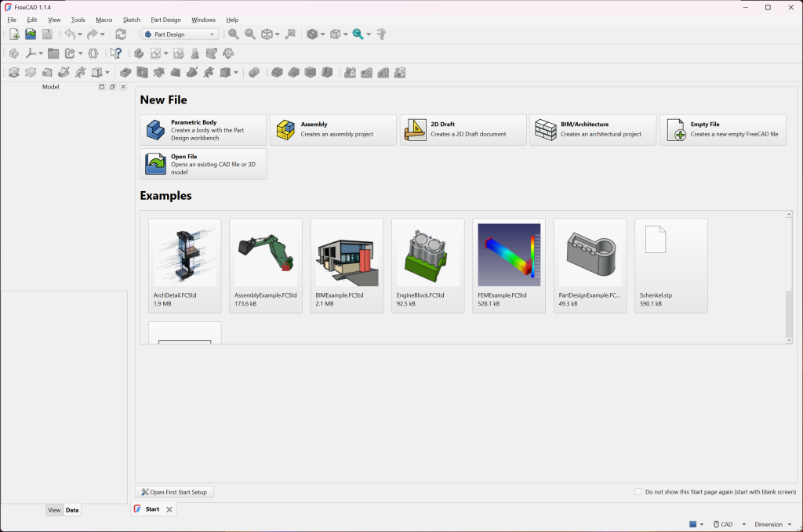
Task: Click the Boolean operation icon
Action: tap(254, 73)
